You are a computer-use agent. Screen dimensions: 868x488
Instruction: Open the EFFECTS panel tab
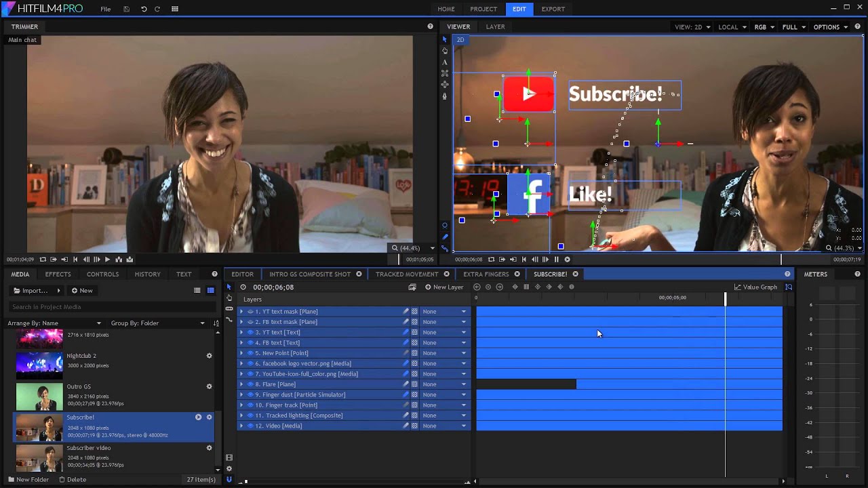pos(58,274)
